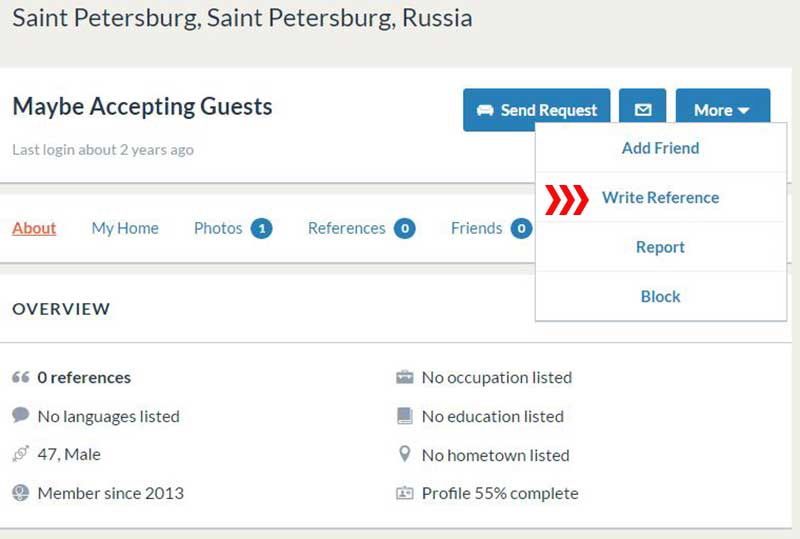Viewport: 800px width, 539px height.
Task: Select Add Friend from the dropdown menu
Action: coord(661,148)
